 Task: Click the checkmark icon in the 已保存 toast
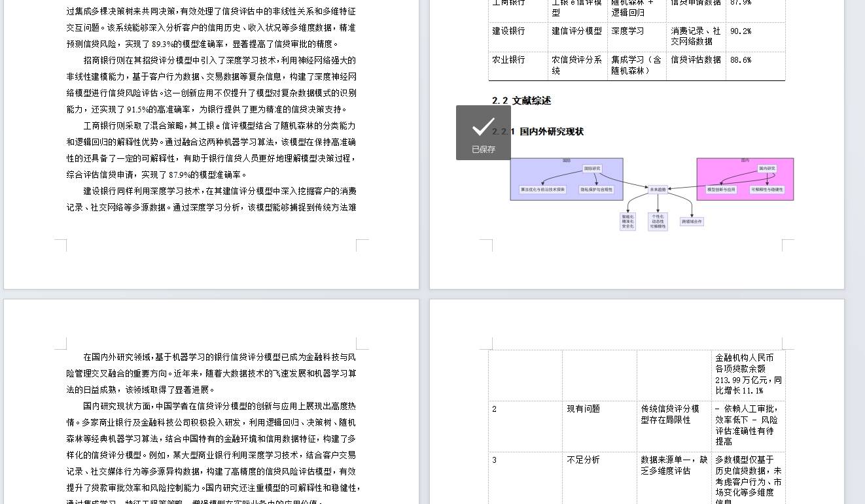483,127
